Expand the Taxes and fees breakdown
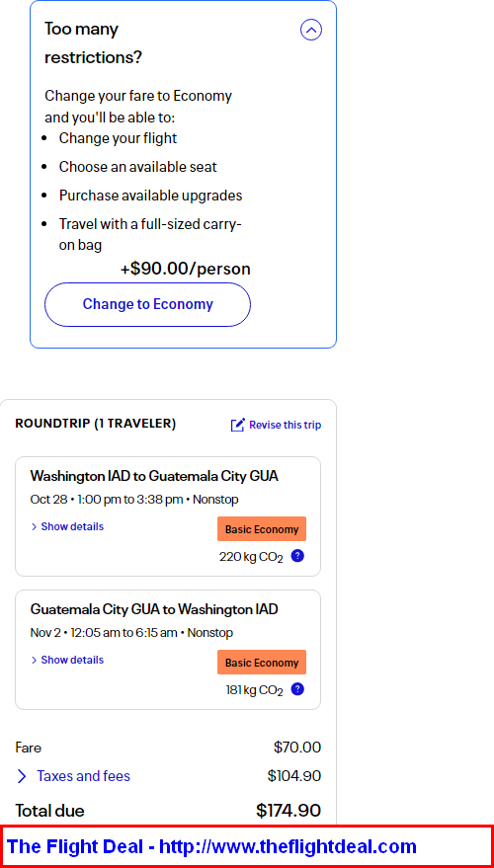 83,776
